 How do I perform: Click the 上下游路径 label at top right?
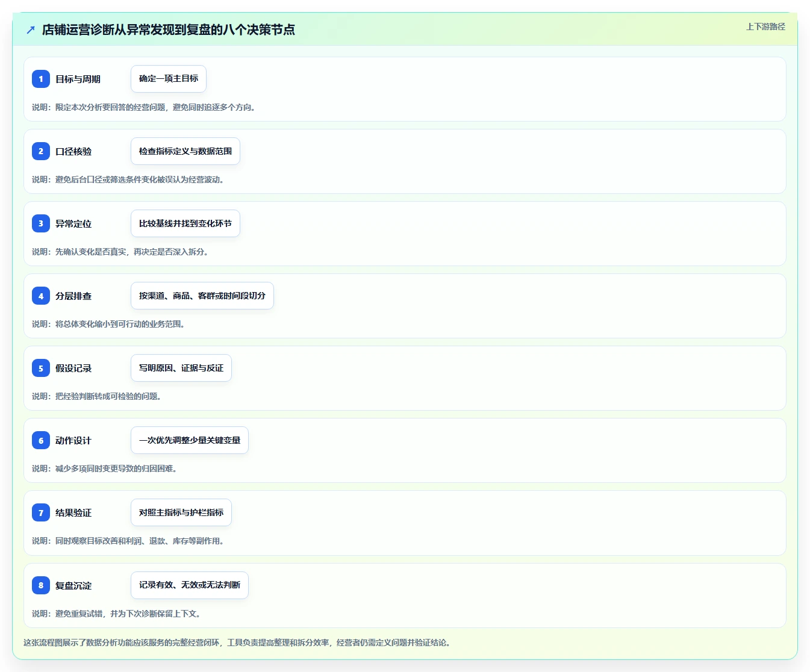tap(765, 26)
